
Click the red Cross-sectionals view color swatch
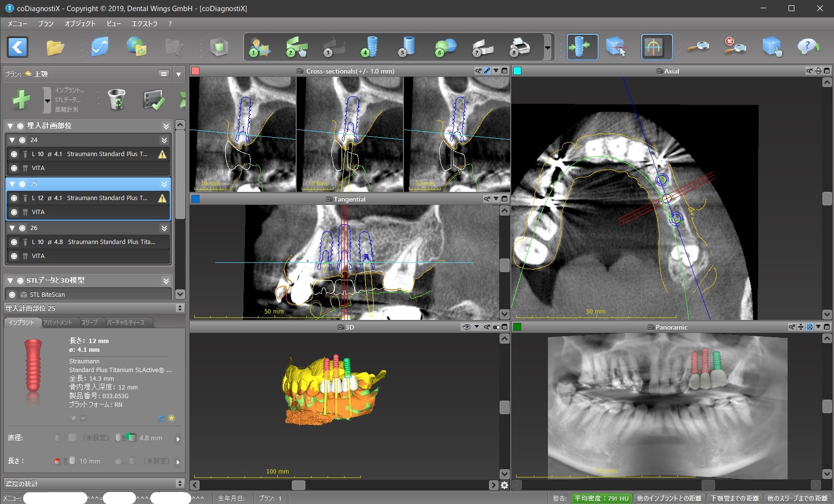[195, 71]
